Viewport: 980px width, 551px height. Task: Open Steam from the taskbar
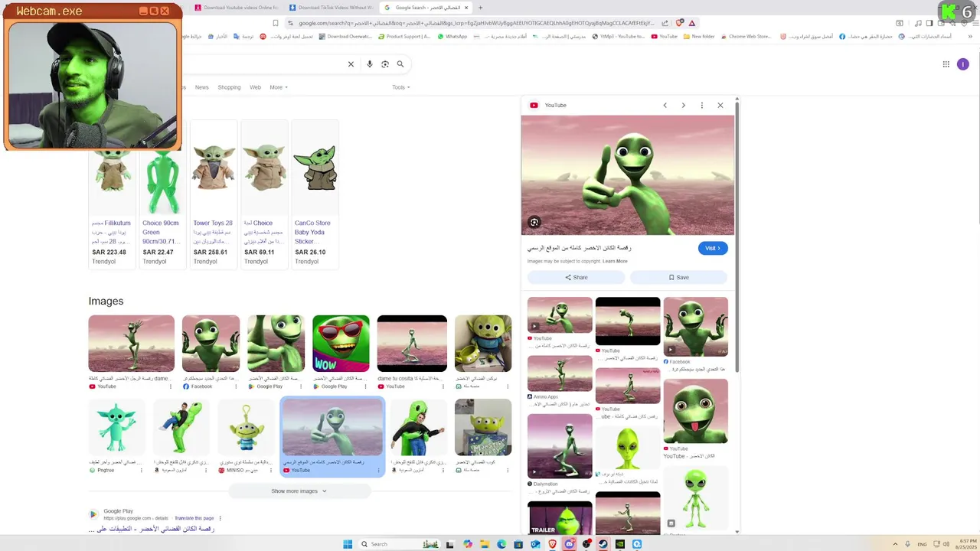pos(603,544)
